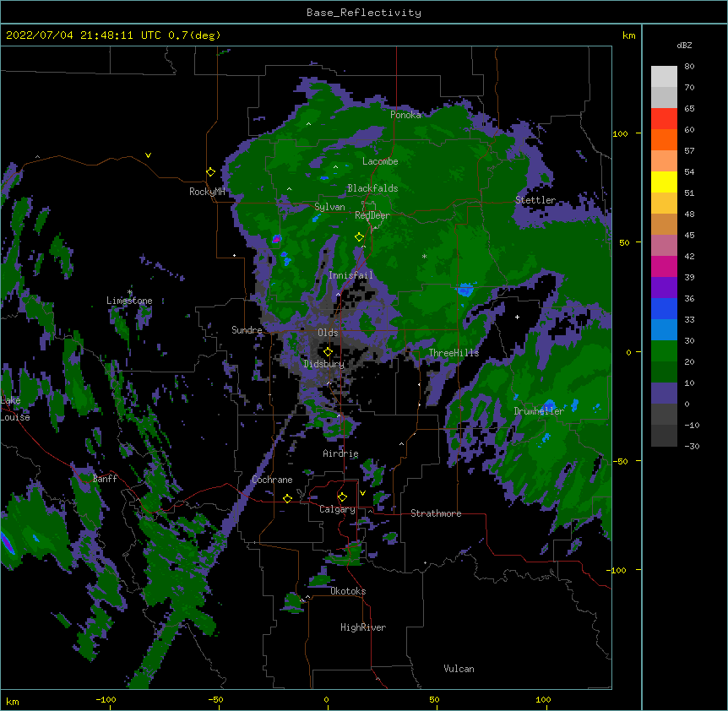Click the -30 value at legend bottom
The image size is (728, 711).
(692, 447)
